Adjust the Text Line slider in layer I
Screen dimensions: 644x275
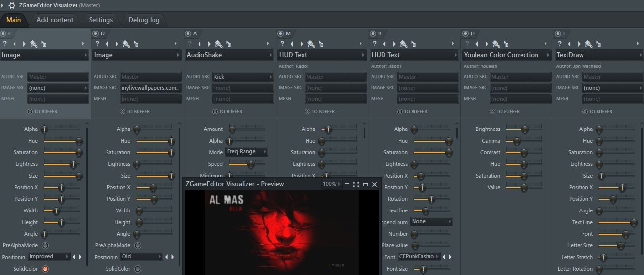click(616, 223)
